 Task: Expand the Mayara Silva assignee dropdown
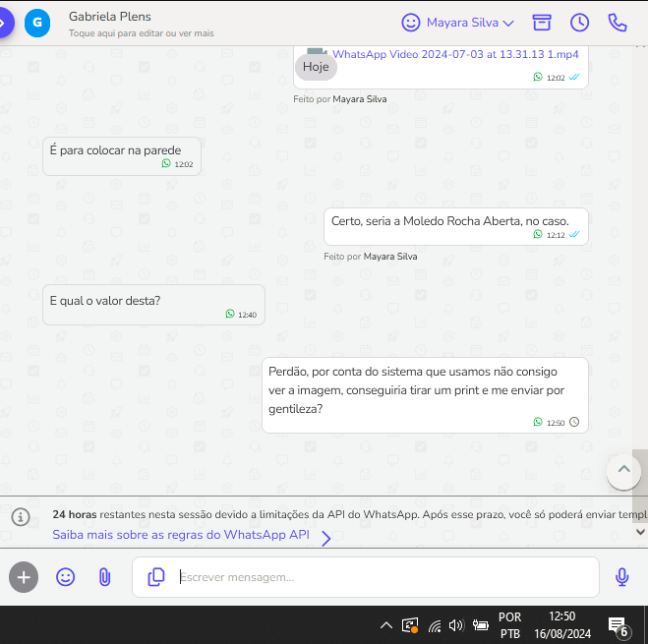458,23
